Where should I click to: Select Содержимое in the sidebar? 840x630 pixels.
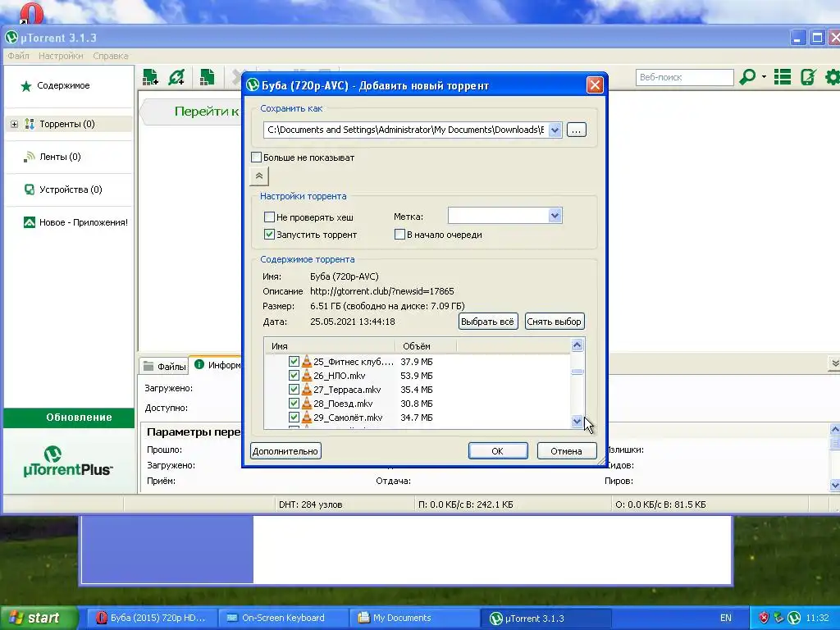[x=63, y=85]
